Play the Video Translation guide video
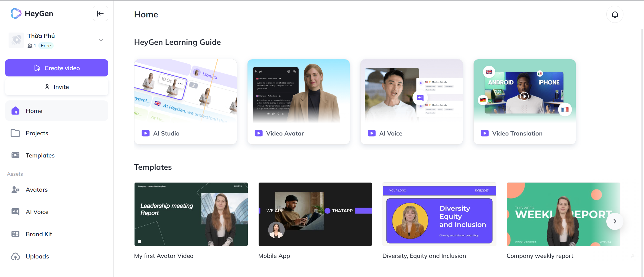 524,96
